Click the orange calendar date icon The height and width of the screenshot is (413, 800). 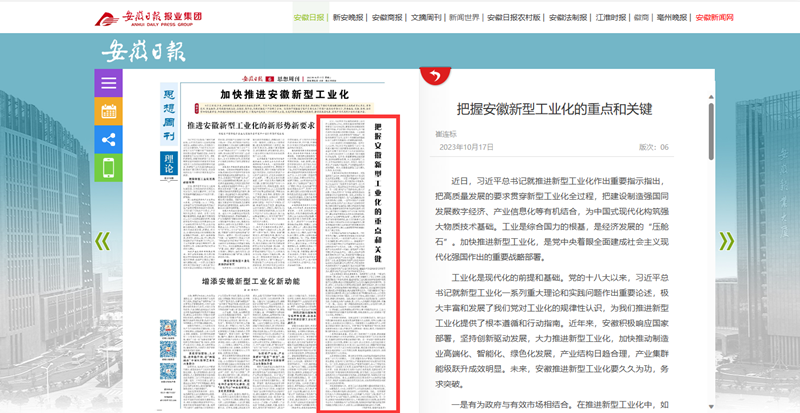[109, 111]
